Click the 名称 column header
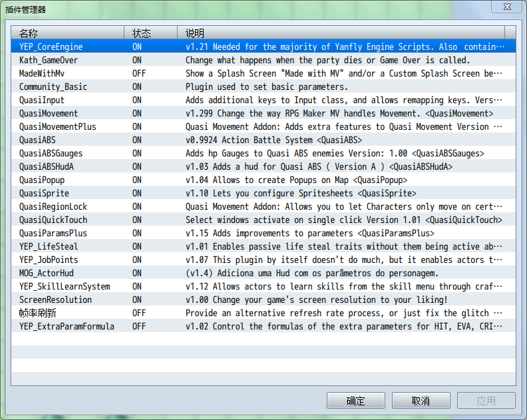527x420 pixels. coord(68,33)
